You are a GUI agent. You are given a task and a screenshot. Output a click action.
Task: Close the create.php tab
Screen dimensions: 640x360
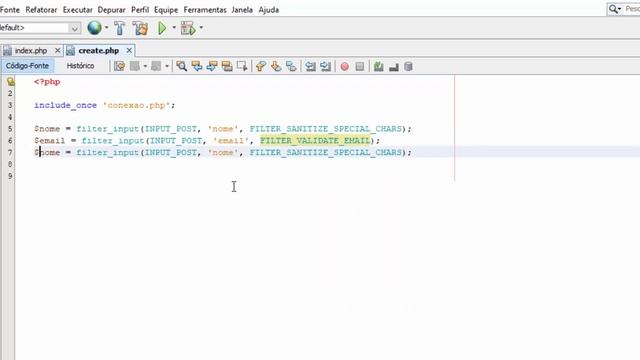coord(129,51)
